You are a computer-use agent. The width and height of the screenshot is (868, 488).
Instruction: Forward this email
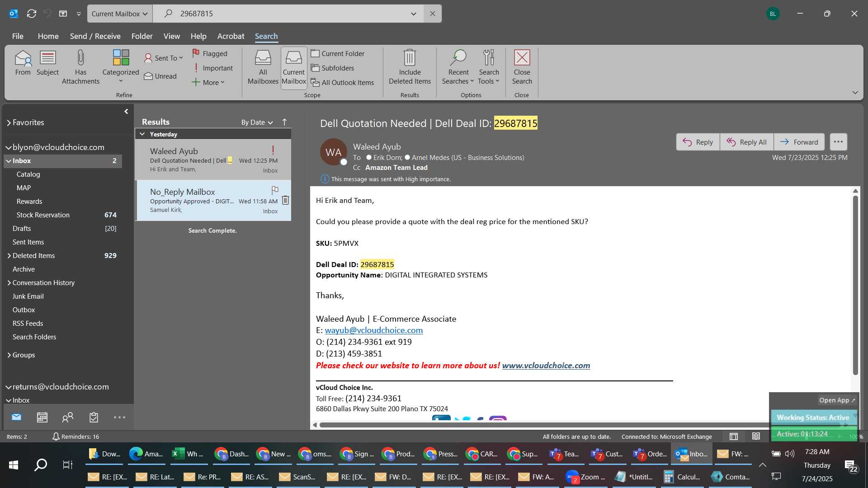(x=799, y=142)
